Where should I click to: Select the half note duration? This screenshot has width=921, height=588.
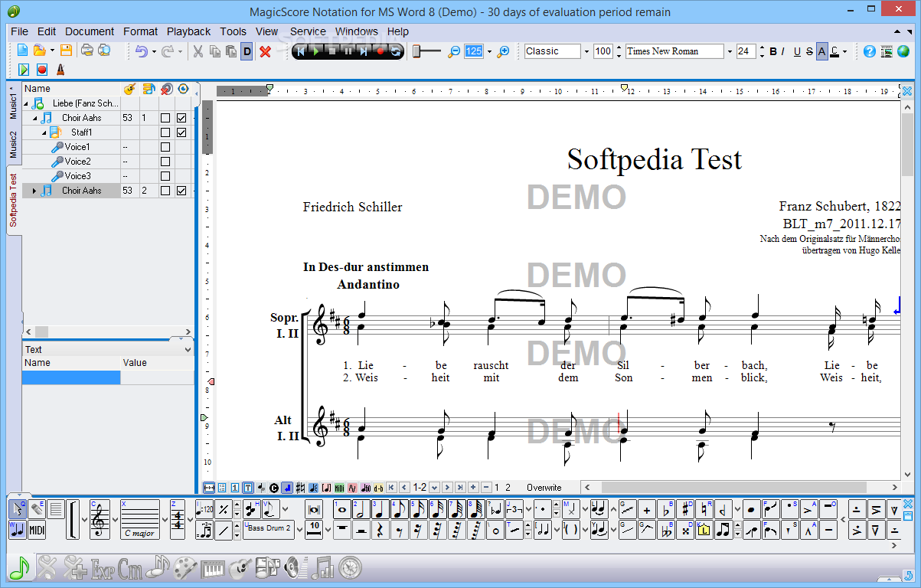pyautogui.click(x=361, y=509)
